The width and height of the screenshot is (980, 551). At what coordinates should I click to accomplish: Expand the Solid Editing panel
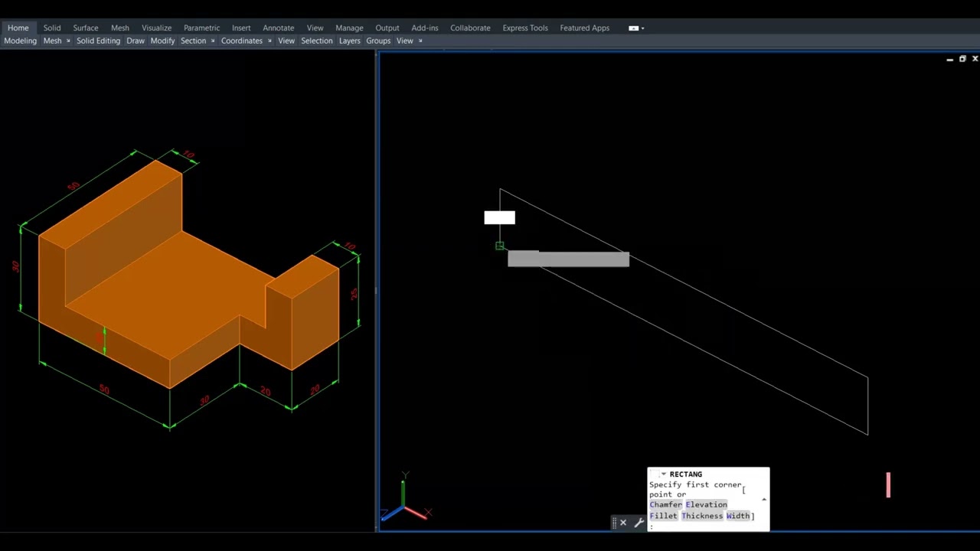click(98, 41)
